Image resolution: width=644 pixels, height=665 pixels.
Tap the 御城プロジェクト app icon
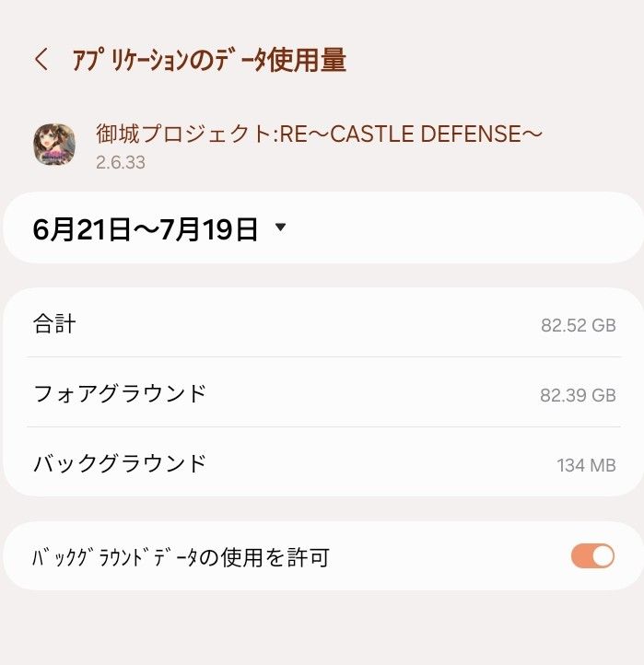click(x=54, y=144)
